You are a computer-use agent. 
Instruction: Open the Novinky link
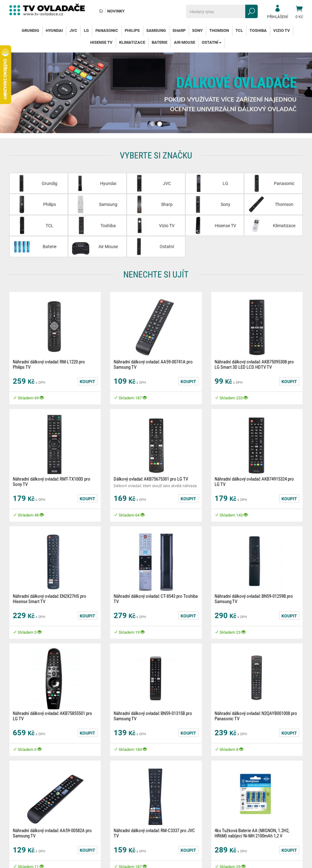(x=116, y=11)
